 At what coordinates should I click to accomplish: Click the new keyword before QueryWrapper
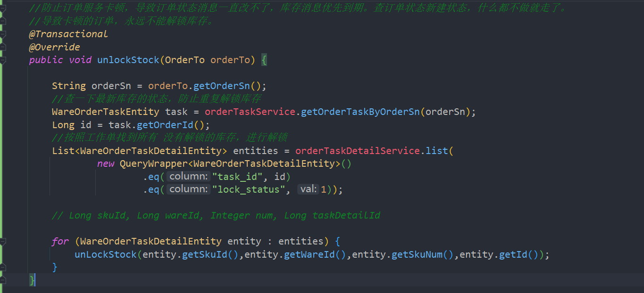point(106,163)
